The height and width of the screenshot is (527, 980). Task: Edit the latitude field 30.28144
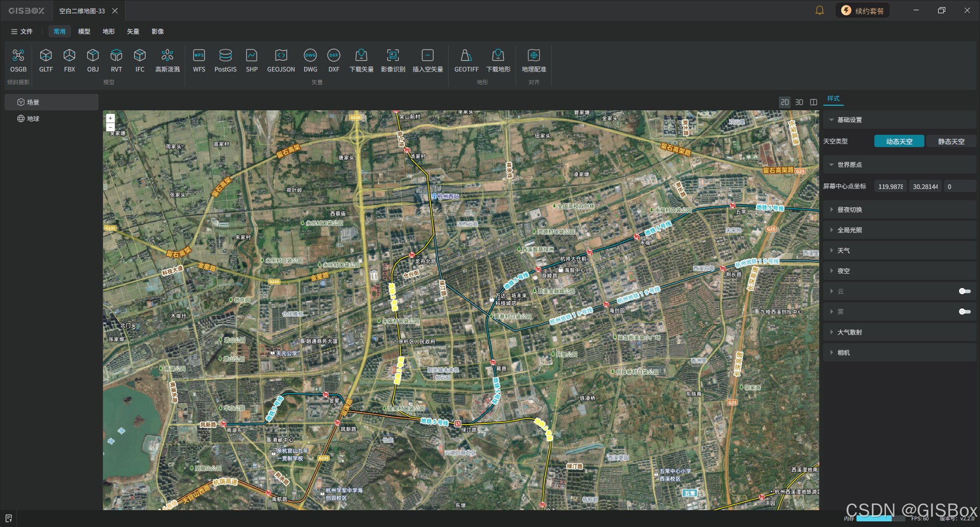click(x=925, y=186)
